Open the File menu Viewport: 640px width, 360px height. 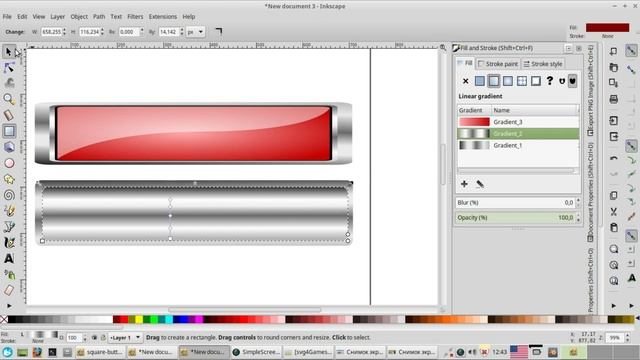[7, 16]
